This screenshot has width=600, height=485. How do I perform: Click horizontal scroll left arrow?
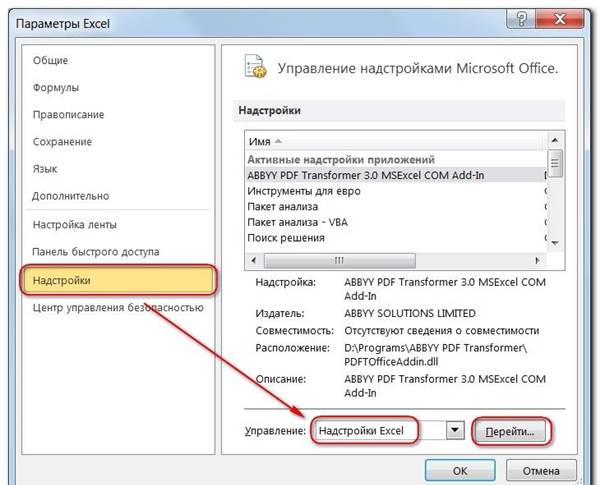pyautogui.click(x=253, y=260)
